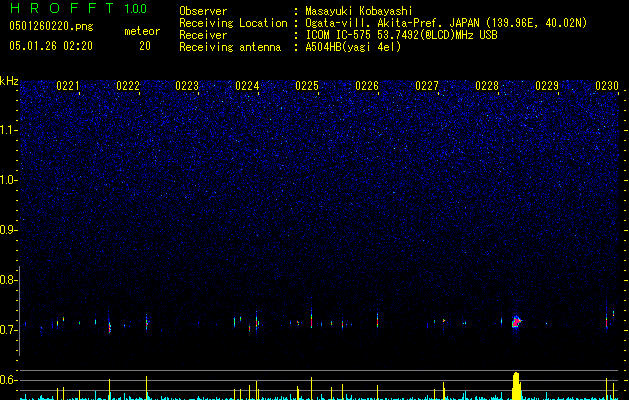Click the 0.6 frequency axis label
Viewport: 629px width, 400px height.
point(8,380)
